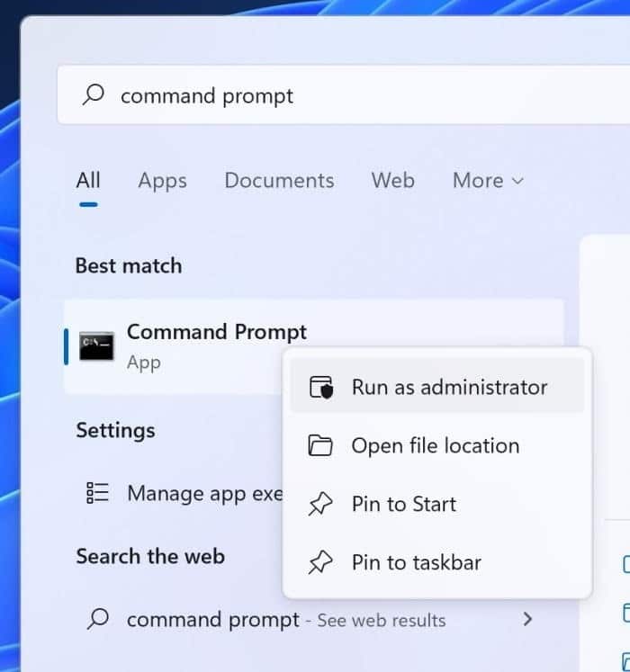Image resolution: width=630 pixels, height=672 pixels.
Task: Click the App label under Command Prompt
Action: [144, 363]
